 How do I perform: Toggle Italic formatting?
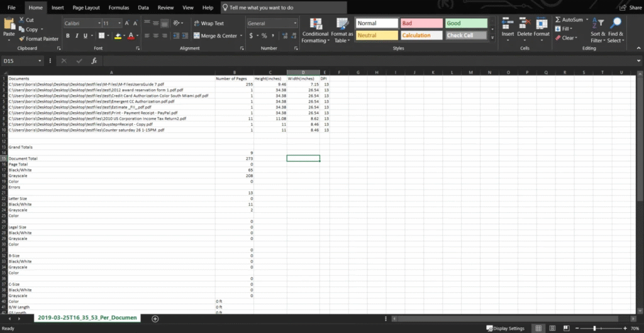click(77, 36)
